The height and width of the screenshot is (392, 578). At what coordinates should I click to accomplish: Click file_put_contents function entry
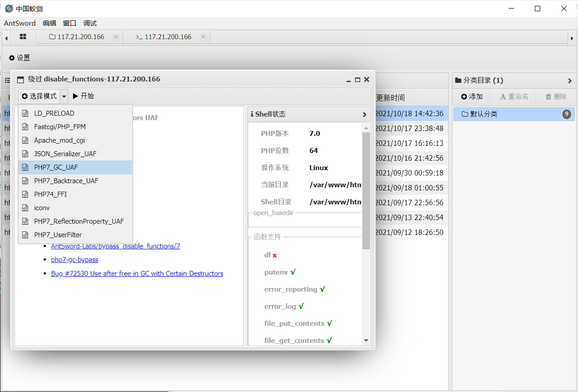298,324
